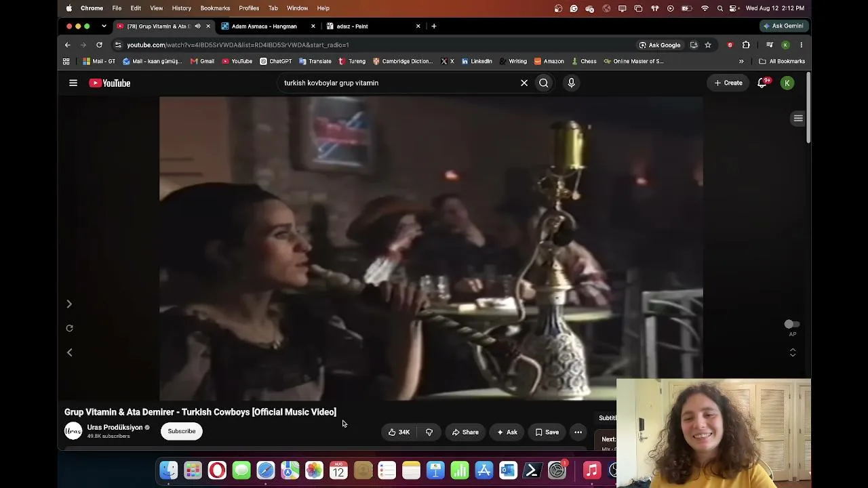Subscribe to Uras Prodüksiyon channel
The image size is (868, 488).
[182, 431]
